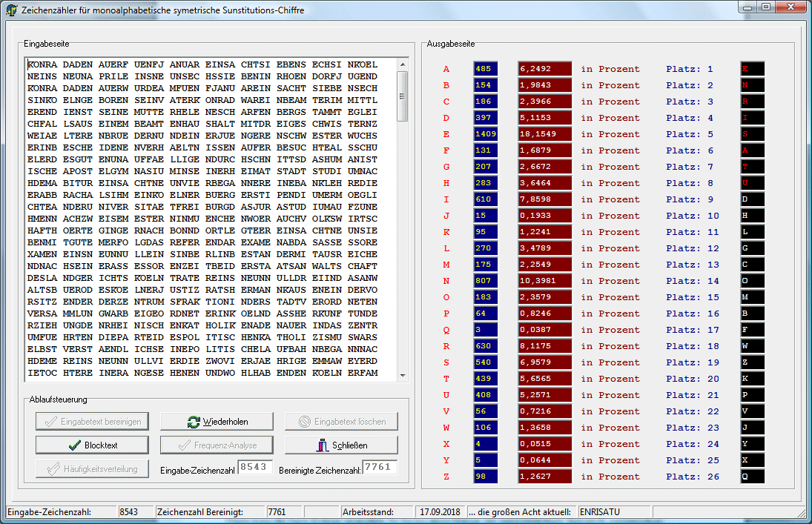Image resolution: width=812 pixels, height=524 pixels.
Task: Click the percent box 10,3981 for N
Action: pyautogui.click(x=545, y=281)
